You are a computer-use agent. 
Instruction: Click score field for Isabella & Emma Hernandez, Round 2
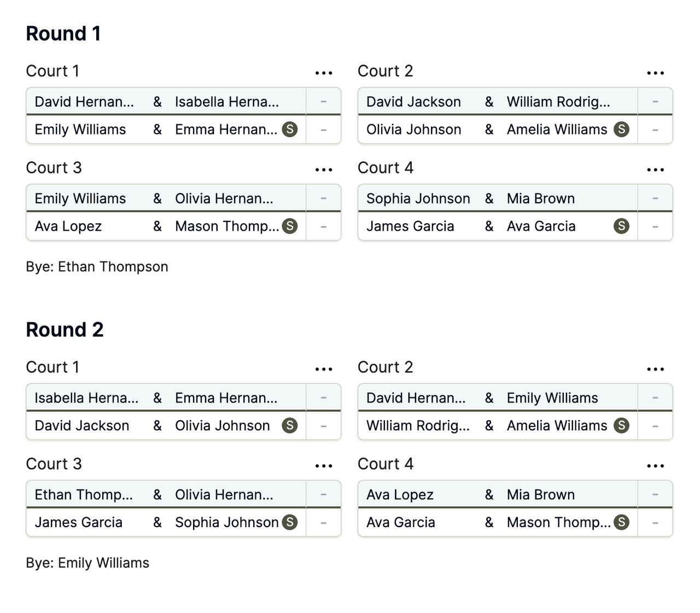click(324, 398)
